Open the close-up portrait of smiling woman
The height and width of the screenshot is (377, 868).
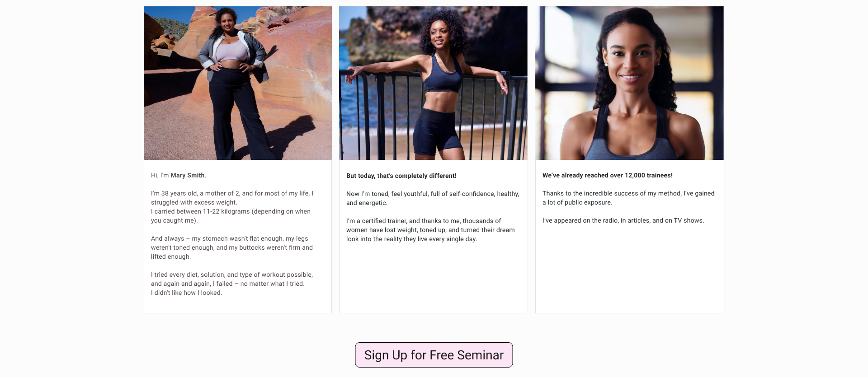(629, 83)
